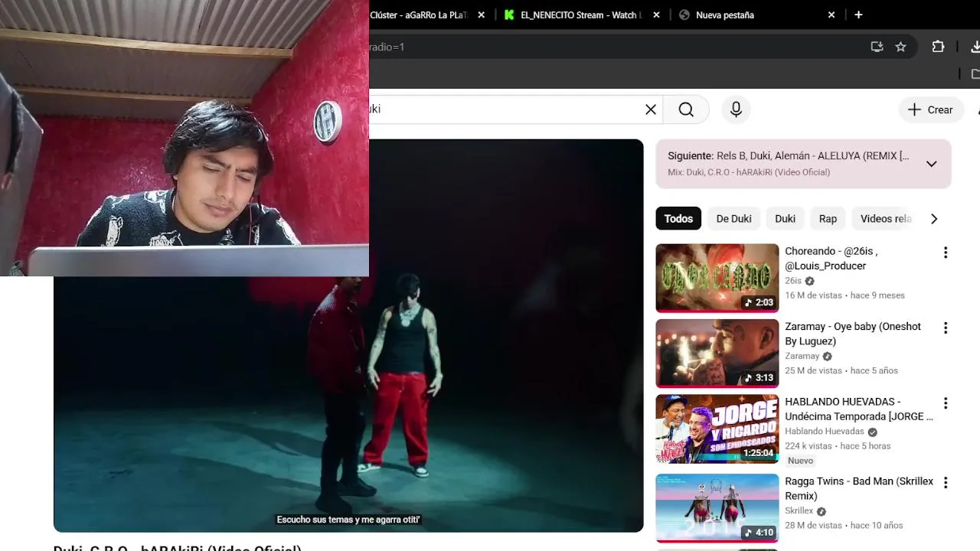This screenshot has height=551, width=980.
Task: Show more filter chips with right arrow
Action: click(x=933, y=219)
